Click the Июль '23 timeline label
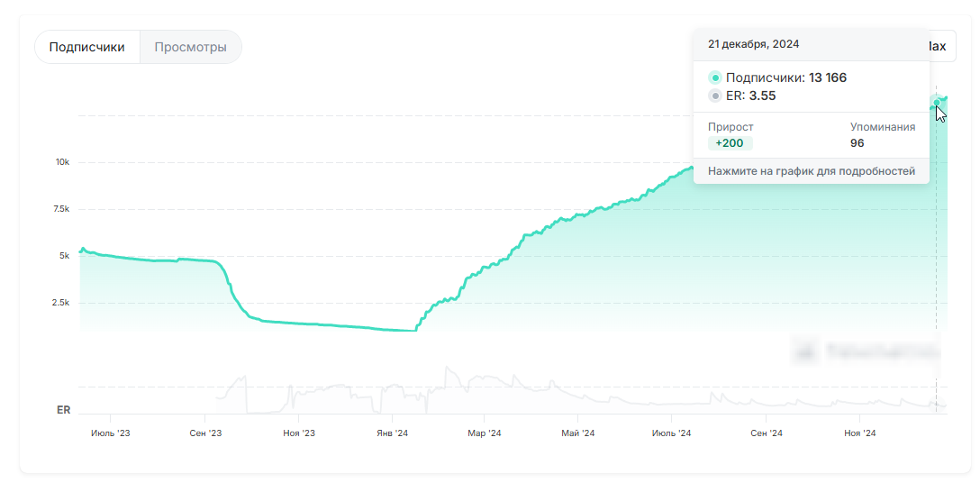 click(110, 433)
